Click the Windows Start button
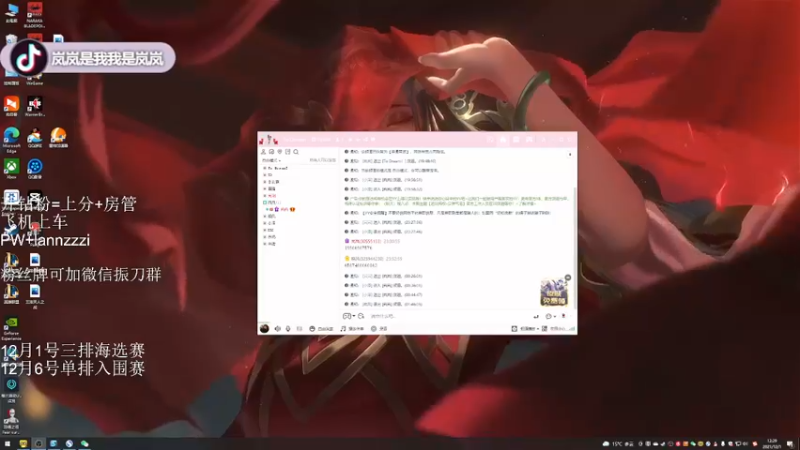The height and width of the screenshot is (450, 800). (x=7, y=444)
